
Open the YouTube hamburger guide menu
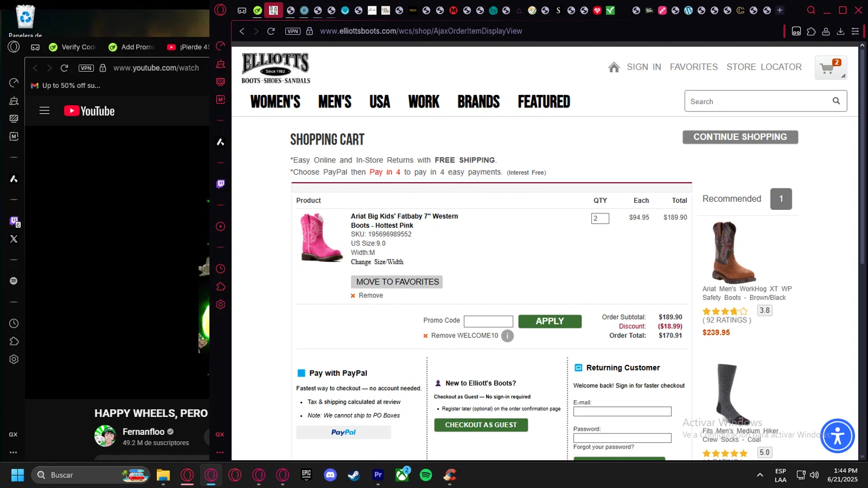[45, 110]
